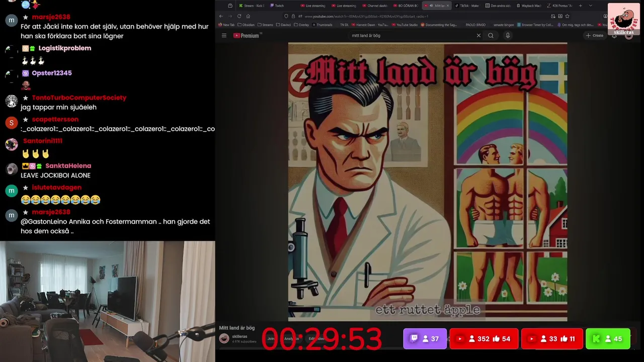The height and width of the screenshot is (362, 644).
Task: Click chat username TontoTurboComputerSociety
Action: point(79,98)
